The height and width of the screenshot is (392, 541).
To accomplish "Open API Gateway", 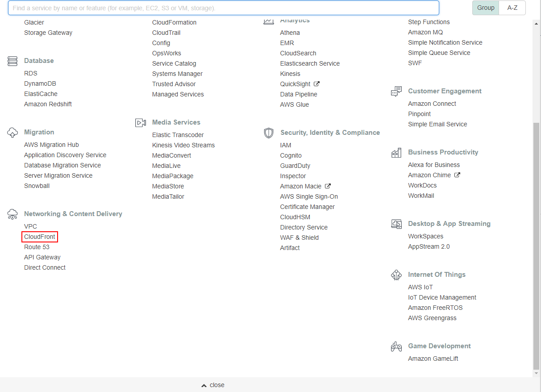I will 42,257.
